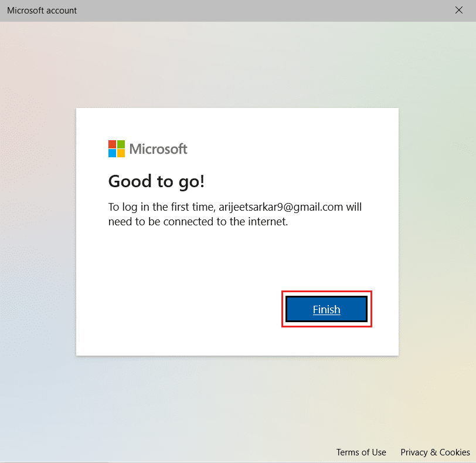The width and height of the screenshot is (476, 463).
Task: Open the Privacy & Cookies link
Action: [435, 452]
